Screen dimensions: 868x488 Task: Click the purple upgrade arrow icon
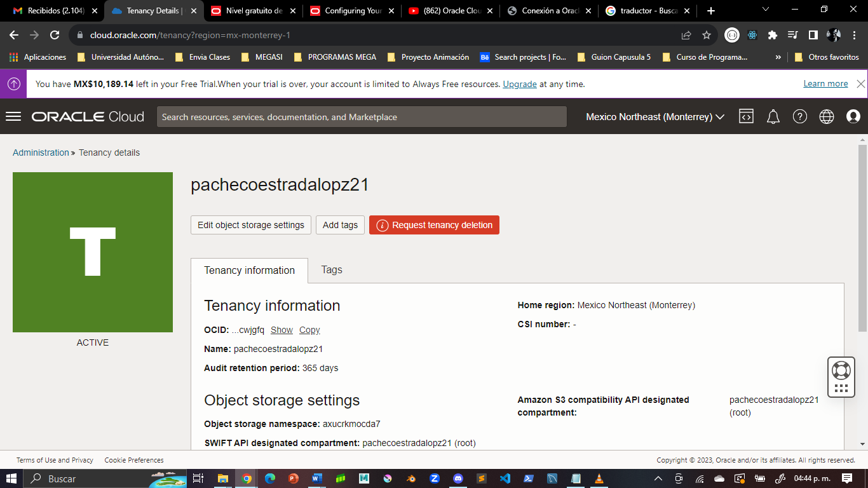(13, 84)
